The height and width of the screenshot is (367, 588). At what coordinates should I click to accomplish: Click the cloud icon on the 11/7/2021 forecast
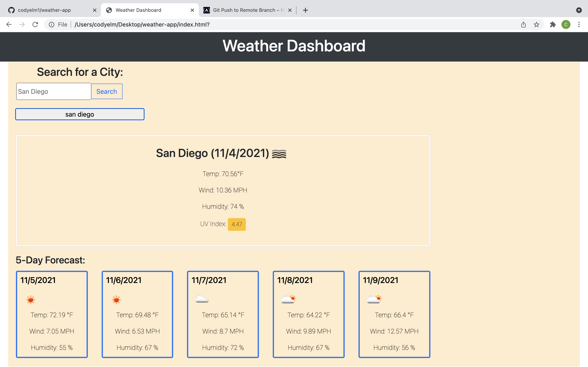coord(202,299)
